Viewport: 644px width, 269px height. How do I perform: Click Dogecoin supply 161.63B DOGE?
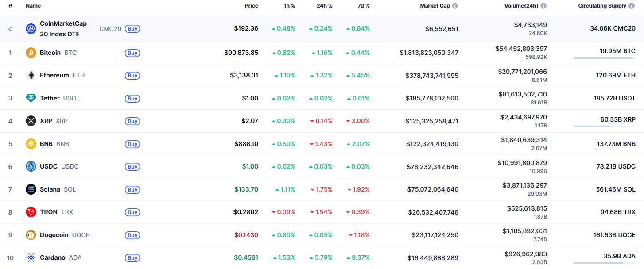[x=614, y=235]
